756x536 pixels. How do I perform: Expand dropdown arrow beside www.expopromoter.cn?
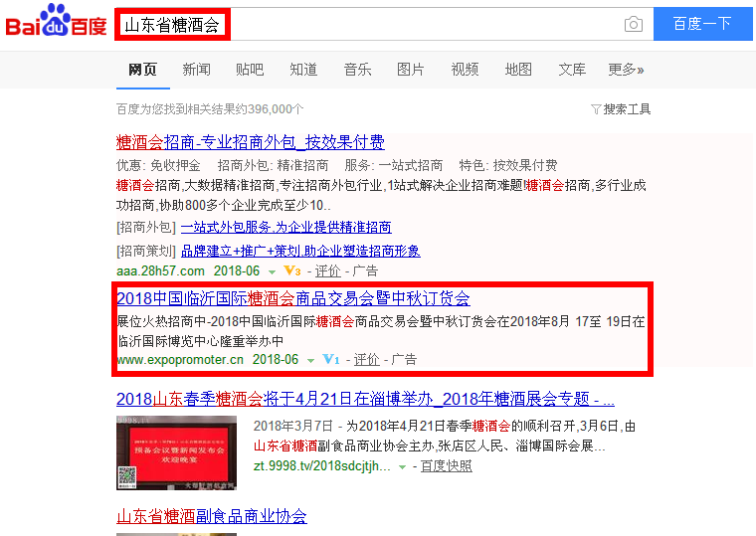(x=311, y=361)
